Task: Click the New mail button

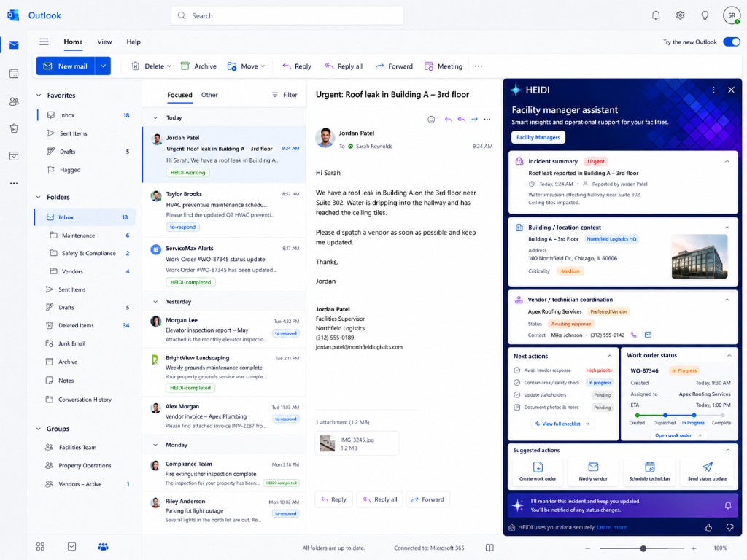Action: (66, 66)
